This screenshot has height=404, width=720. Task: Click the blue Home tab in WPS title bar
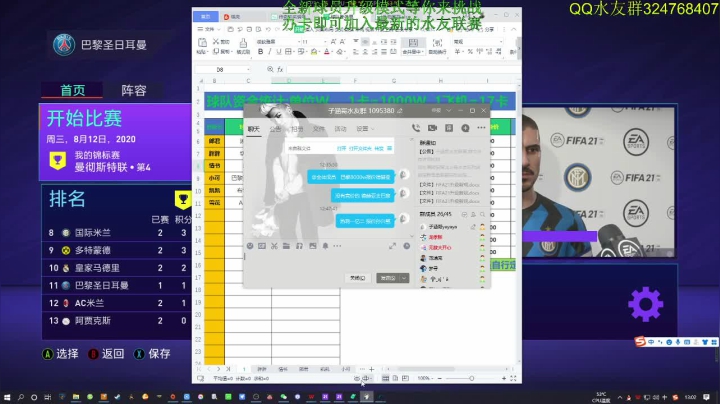[206, 17]
